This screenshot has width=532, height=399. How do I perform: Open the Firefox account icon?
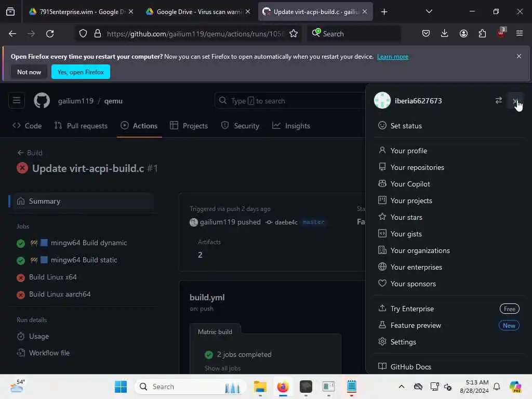pyautogui.click(x=463, y=34)
